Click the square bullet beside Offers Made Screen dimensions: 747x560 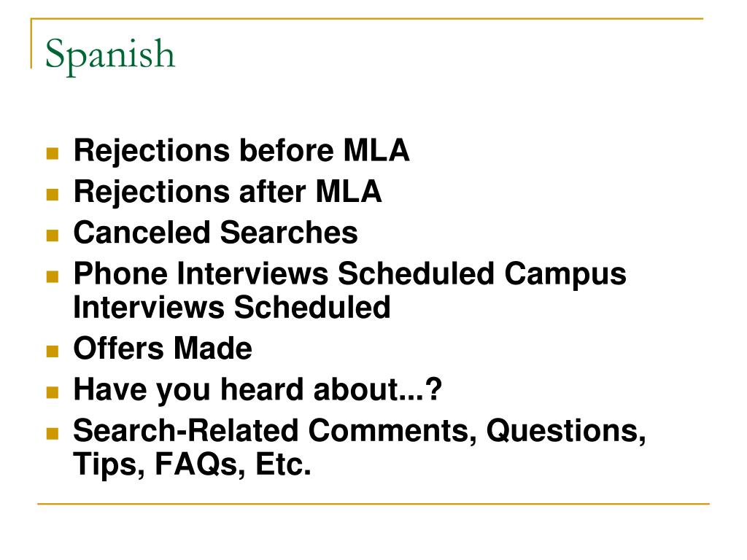pos(53,351)
